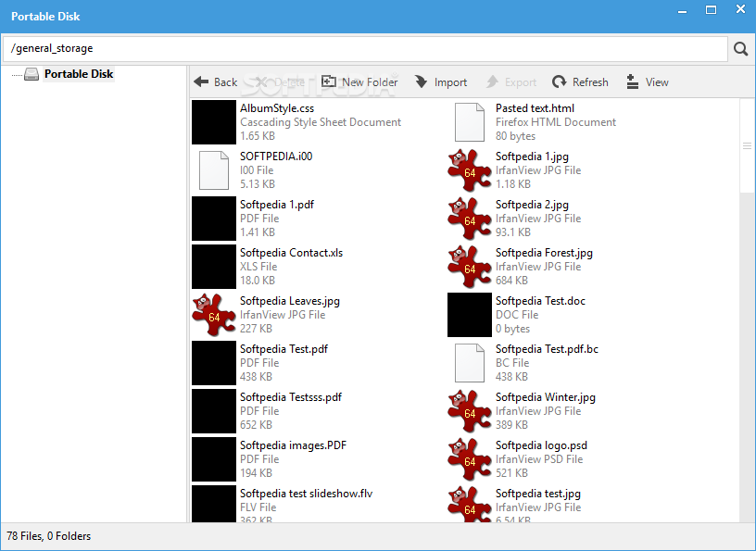Click the file name Softpedia Leaves.jpg

pos(290,301)
